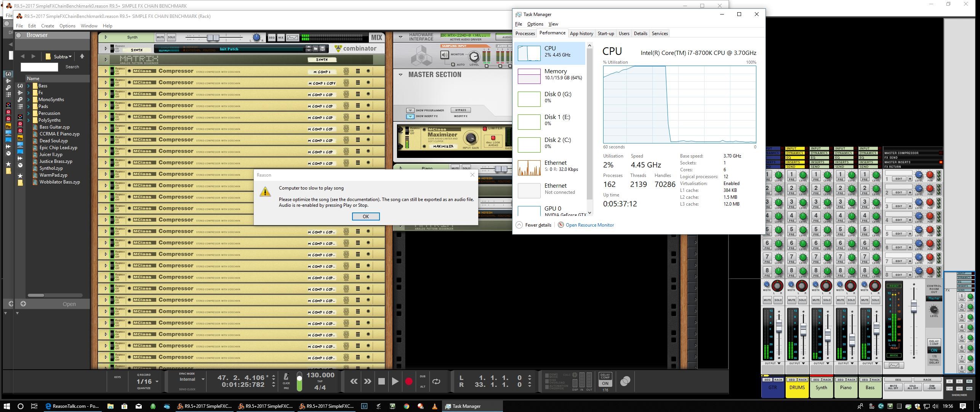
Task: Select Wobbilator Bass.zyp patch in Browser
Action: tap(59, 182)
